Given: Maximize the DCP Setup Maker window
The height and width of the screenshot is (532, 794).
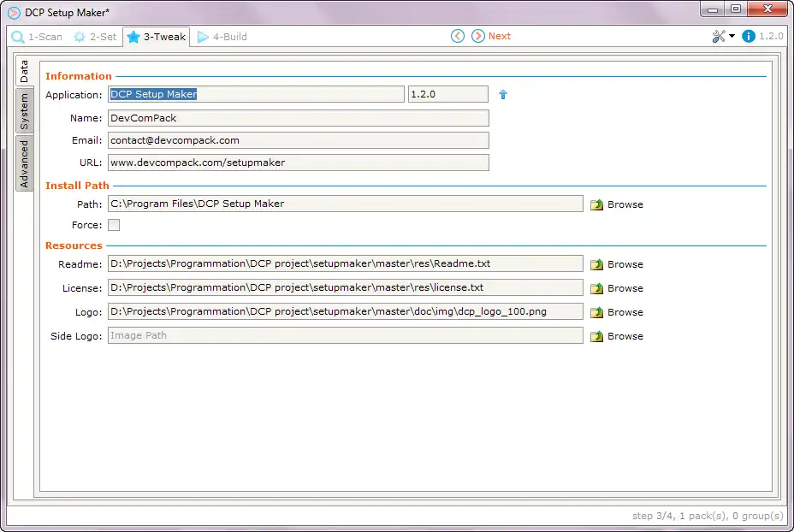Looking at the screenshot, I should click(736, 9).
